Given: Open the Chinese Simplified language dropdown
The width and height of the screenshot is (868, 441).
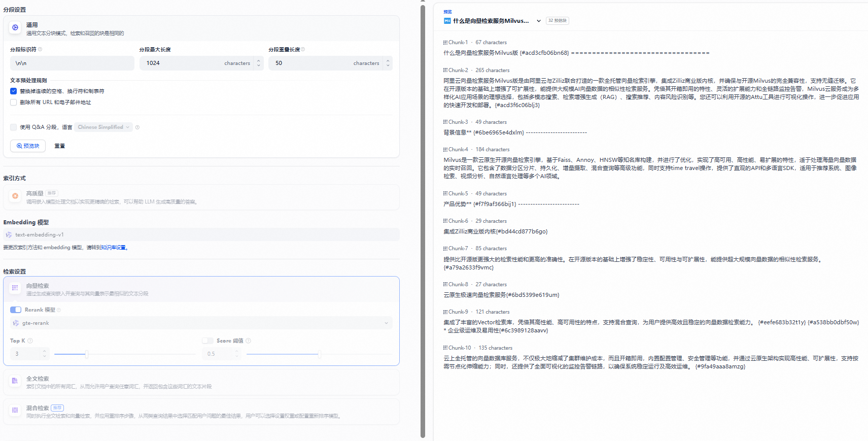Looking at the screenshot, I should (103, 127).
